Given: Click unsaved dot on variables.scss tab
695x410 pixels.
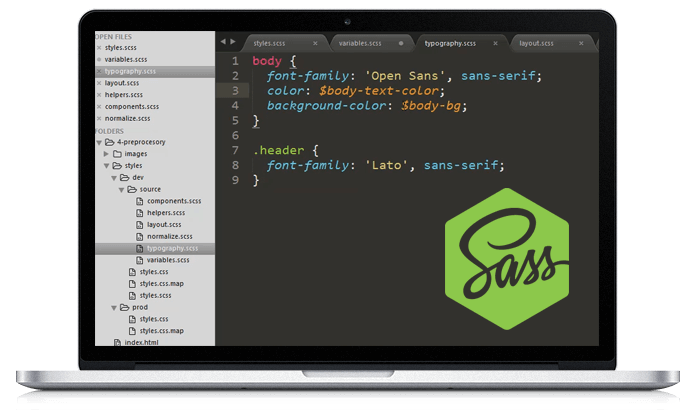Looking at the screenshot, I should pyautogui.click(x=401, y=44).
